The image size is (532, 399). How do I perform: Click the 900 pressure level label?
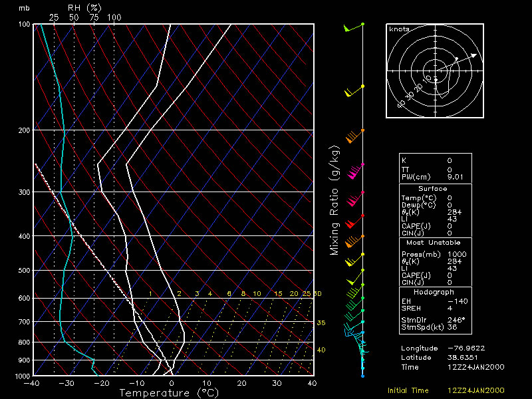click(x=25, y=360)
